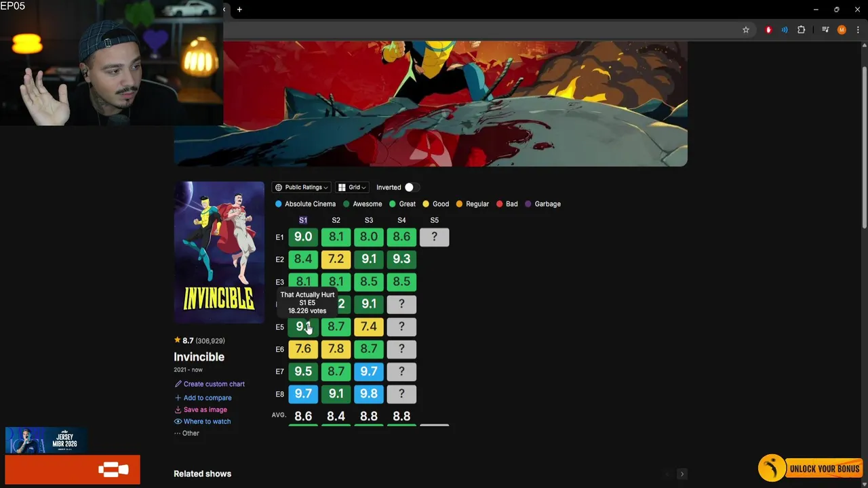Click the Absolute Cinema legend dot
The width and height of the screenshot is (868, 488).
pyautogui.click(x=278, y=204)
